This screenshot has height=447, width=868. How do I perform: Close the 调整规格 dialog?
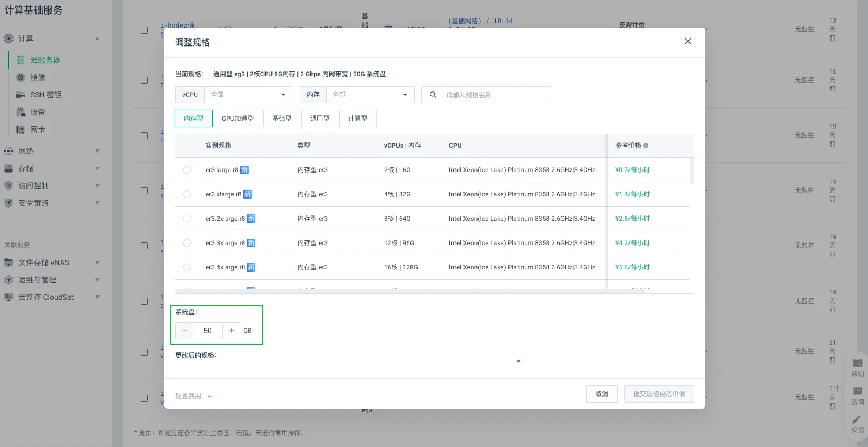688,41
